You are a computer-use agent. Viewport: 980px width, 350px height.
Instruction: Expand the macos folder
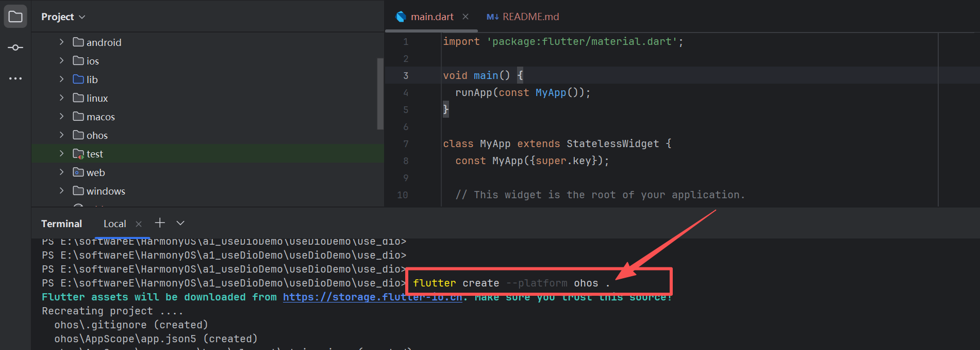(x=61, y=116)
